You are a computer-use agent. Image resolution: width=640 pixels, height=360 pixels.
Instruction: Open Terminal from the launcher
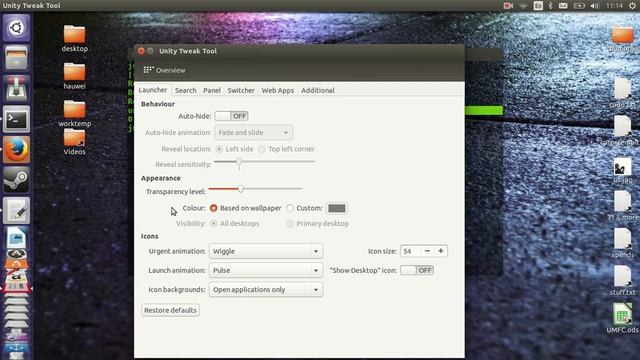[x=16, y=119]
